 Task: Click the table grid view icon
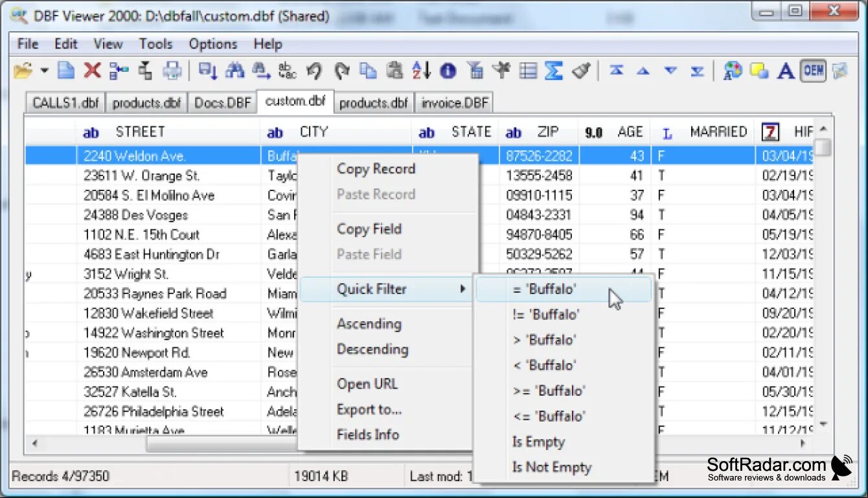pos(528,71)
